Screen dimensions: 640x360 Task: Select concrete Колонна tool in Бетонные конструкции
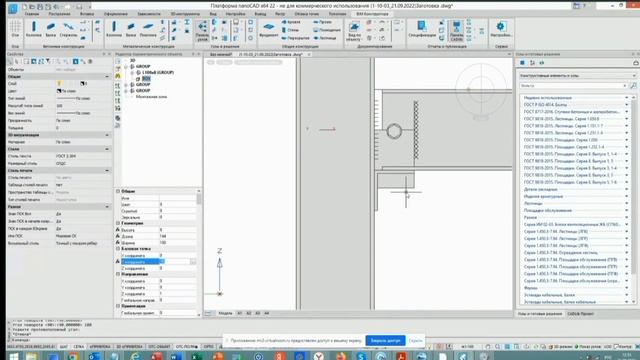click(33, 29)
